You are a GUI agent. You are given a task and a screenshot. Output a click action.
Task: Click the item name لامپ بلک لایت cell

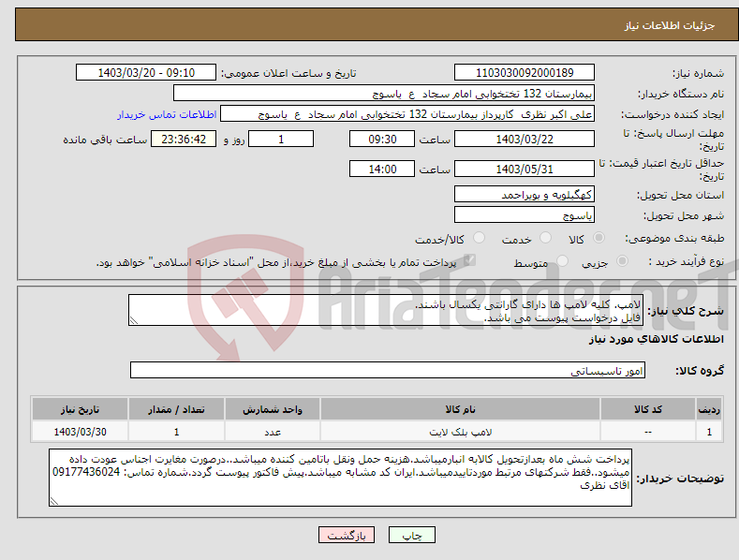click(x=460, y=432)
